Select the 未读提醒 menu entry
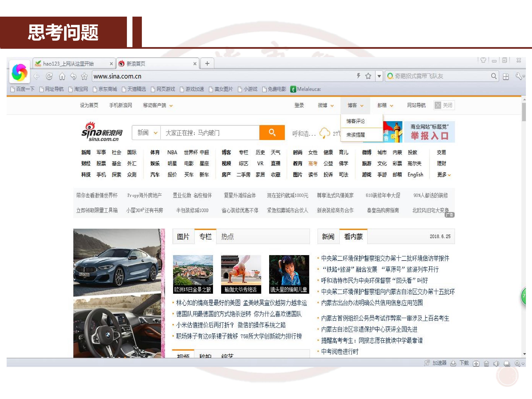Screen dimensions: 532x399 click(355, 135)
